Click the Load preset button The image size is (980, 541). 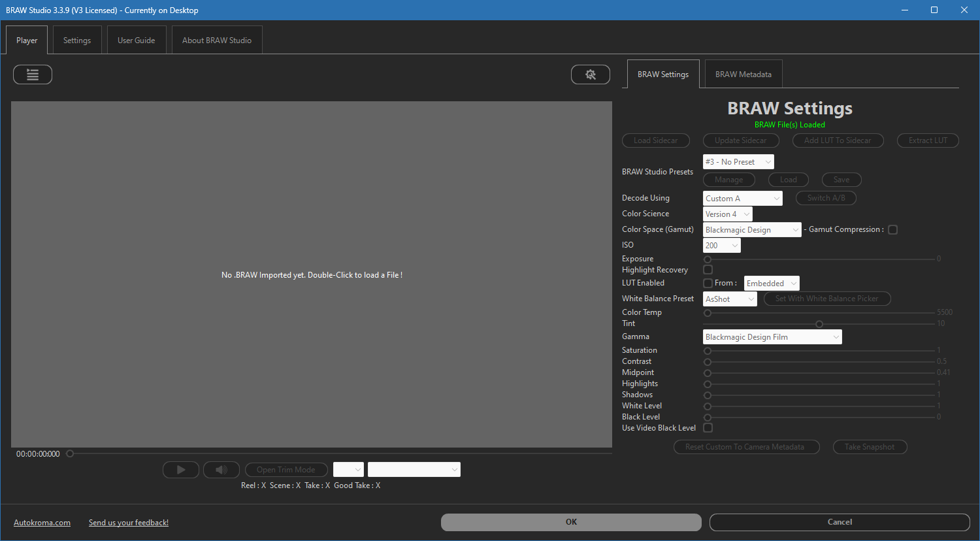(x=789, y=180)
